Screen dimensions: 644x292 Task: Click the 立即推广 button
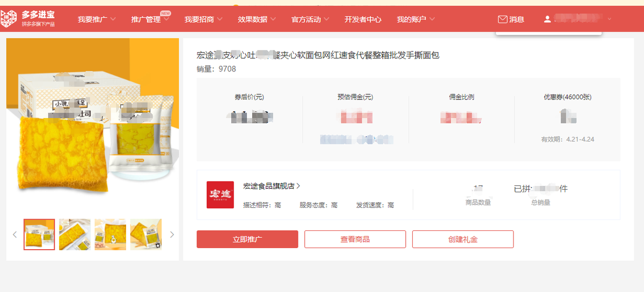pyautogui.click(x=247, y=239)
